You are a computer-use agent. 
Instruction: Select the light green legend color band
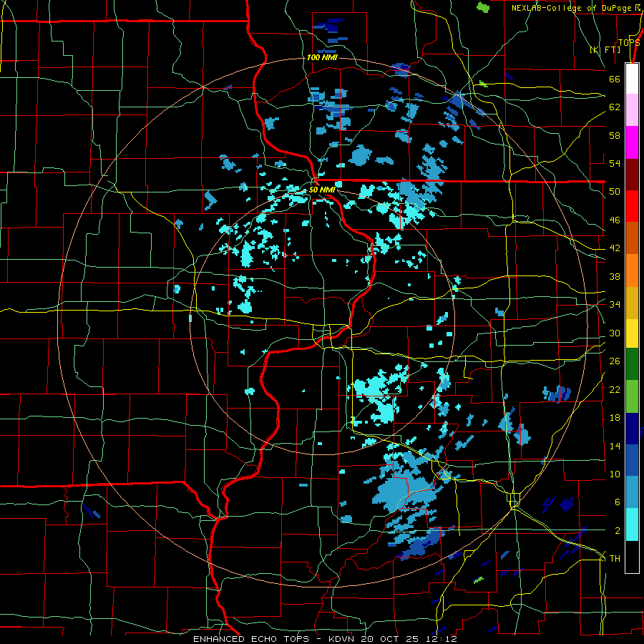tap(632, 396)
